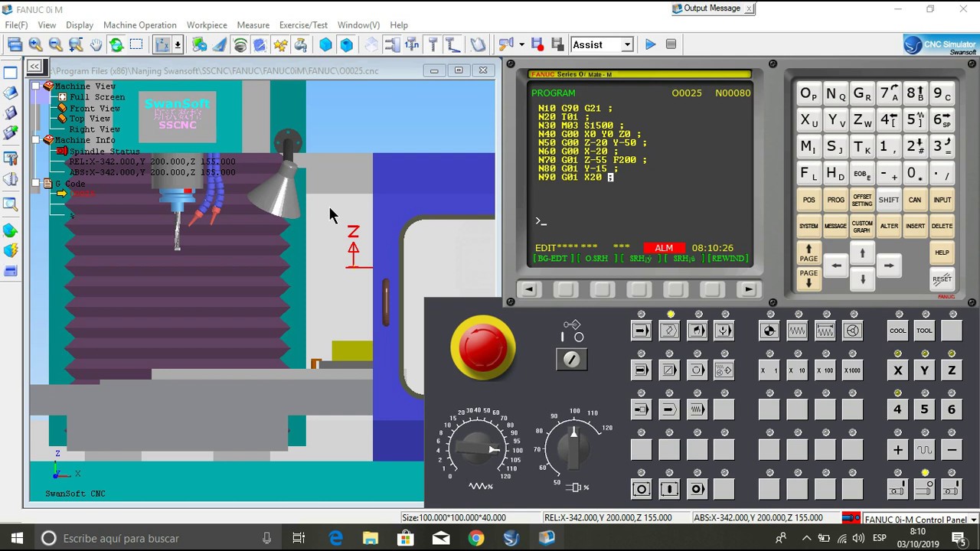Select Right View in view tree
Image resolution: width=980 pixels, height=551 pixels.
pyautogui.click(x=95, y=129)
